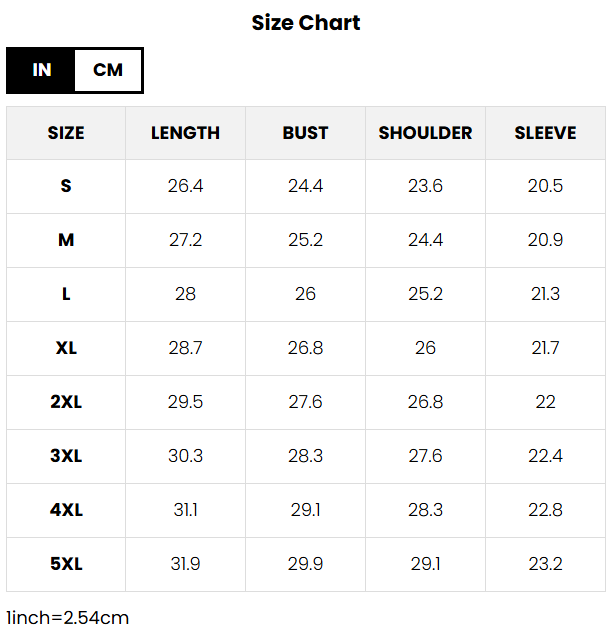
Task: Click the Size Chart title
Action: coord(306,22)
